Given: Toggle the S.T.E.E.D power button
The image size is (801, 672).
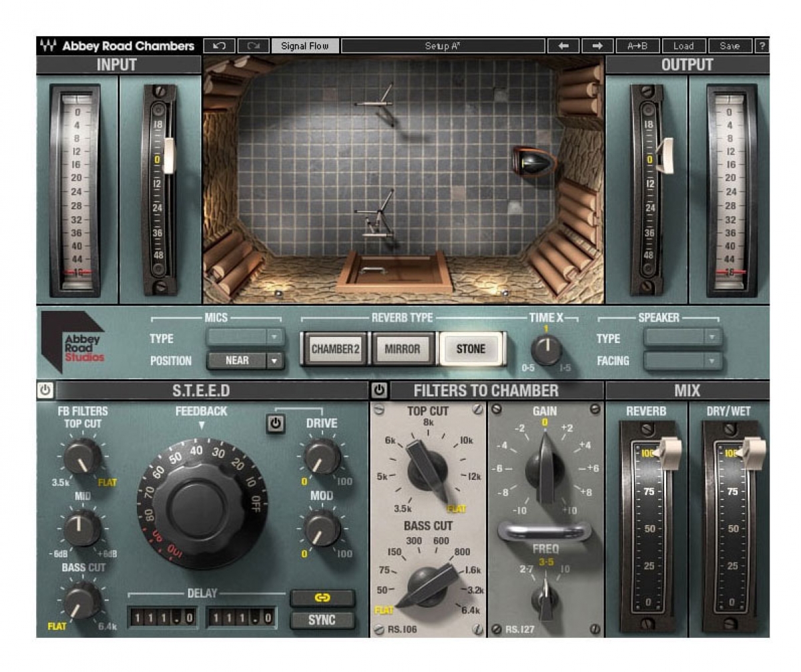Looking at the screenshot, I should (45, 390).
